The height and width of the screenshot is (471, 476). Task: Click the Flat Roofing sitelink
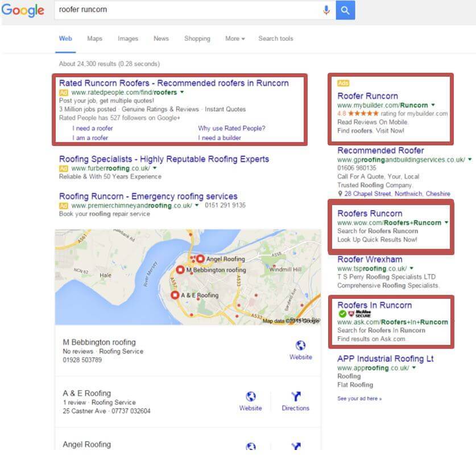tap(355, 385)
